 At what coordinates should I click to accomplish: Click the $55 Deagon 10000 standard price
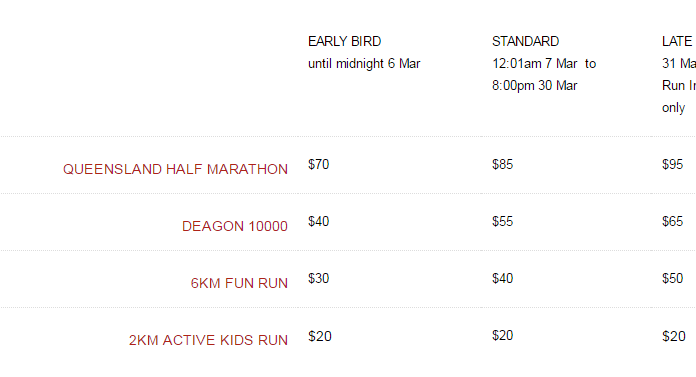click(502, 221)
